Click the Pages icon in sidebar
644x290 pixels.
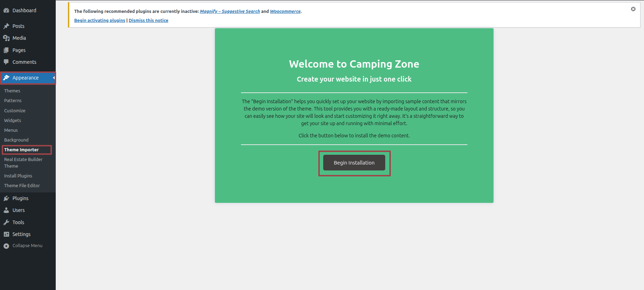6,50
